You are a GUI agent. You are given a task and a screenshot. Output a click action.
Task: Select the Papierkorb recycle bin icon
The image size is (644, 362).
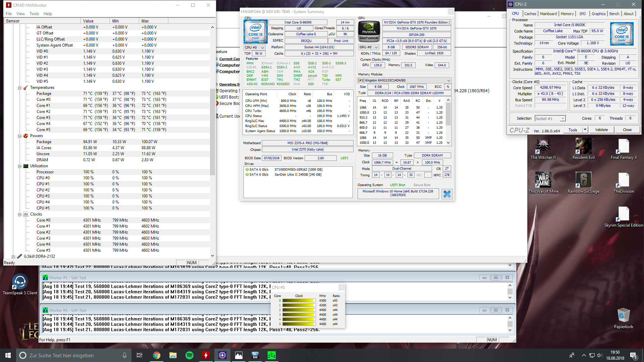click(624, 318)
